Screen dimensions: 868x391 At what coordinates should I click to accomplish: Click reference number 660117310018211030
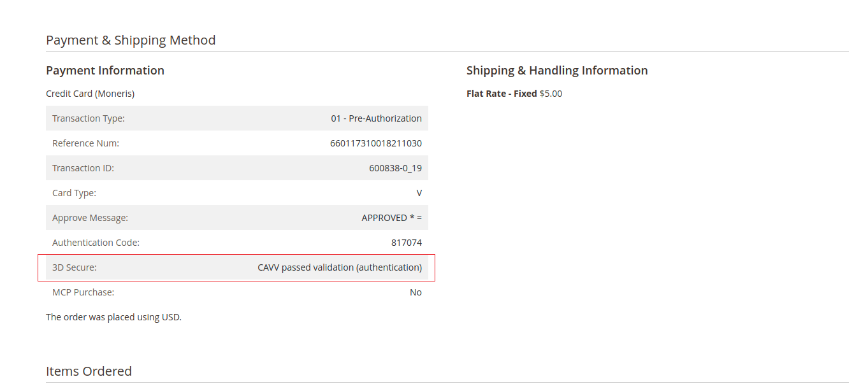tap(375, 143)
